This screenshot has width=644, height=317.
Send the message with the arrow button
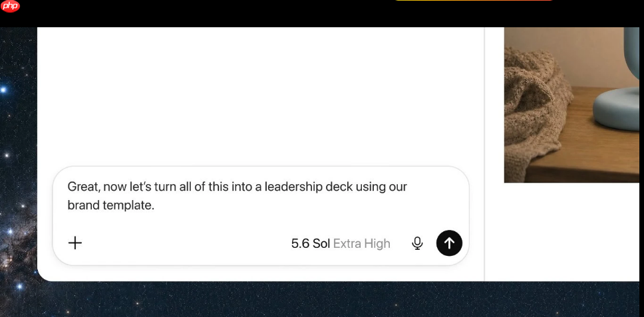click(449, 243)
